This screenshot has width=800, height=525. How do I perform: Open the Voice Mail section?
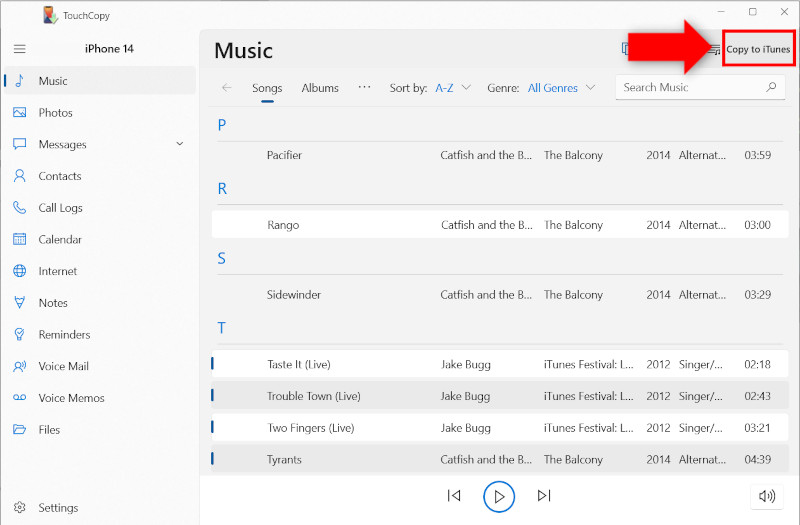[100, 366]
